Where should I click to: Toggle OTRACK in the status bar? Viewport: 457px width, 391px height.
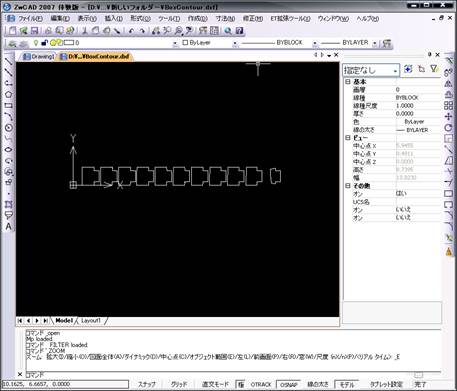(261, 384)
